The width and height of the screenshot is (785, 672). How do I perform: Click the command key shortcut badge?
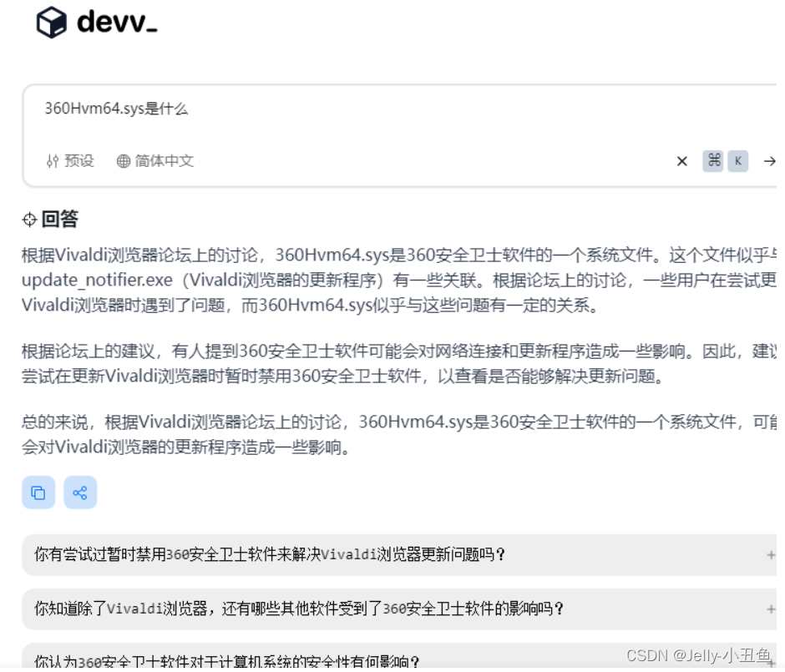tap(713, 161)
